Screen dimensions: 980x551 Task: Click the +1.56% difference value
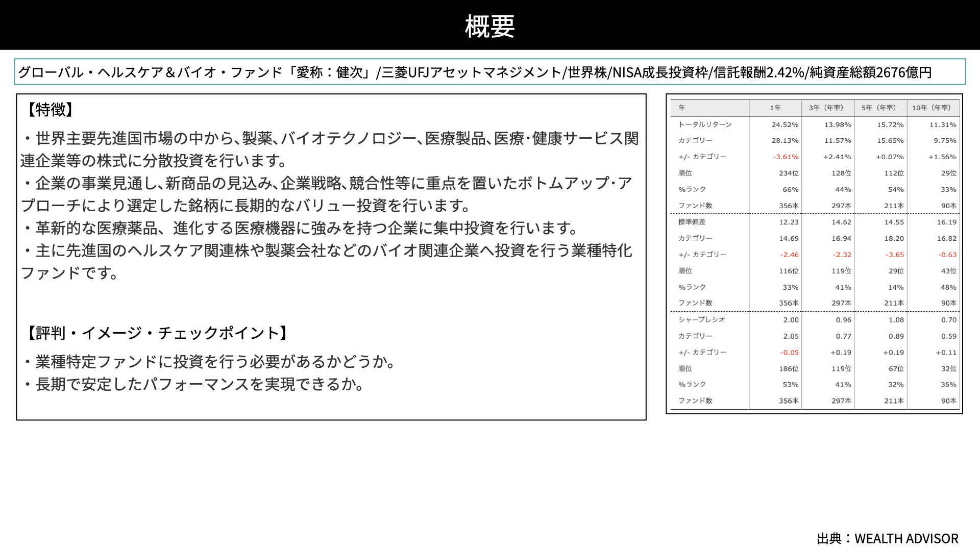pyautogui.click(x=942, y=157)
